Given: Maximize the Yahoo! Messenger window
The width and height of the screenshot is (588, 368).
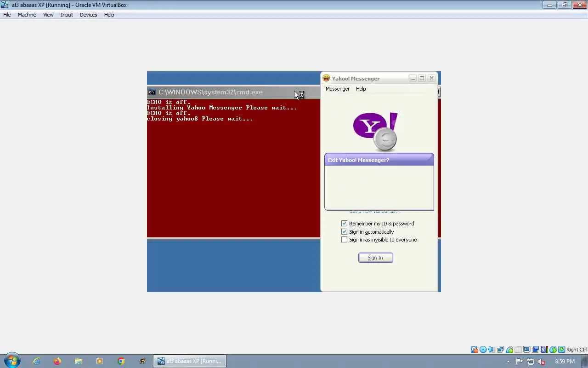Looking at the screenshot, I should 422,78.
